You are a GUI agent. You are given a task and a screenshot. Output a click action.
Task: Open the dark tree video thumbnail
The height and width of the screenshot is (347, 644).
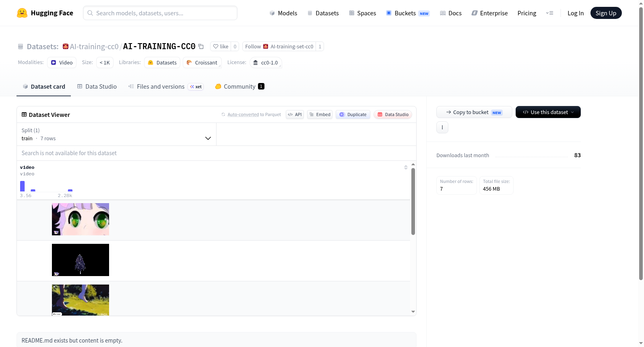(x=80, y=260)
